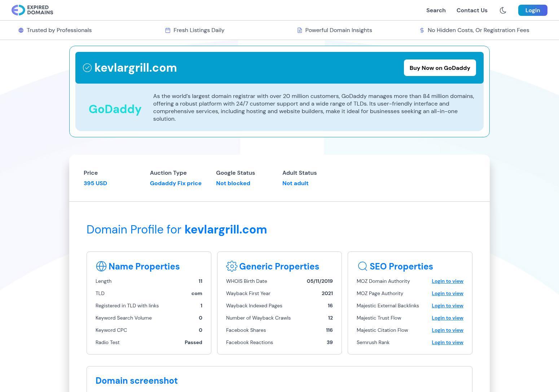Click the GoDaddy registrar logo text
559x392 pixels.
[x=115, y=109]
